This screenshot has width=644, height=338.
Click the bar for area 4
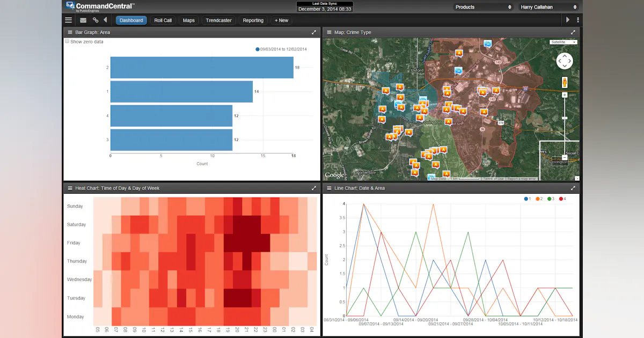pos(171,115)
